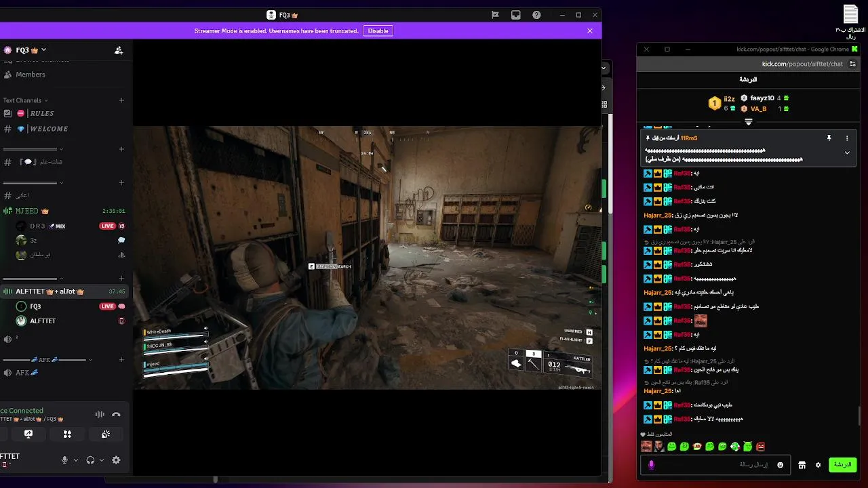Collapse the Text Channels category
This screenshot has width=868, height=488.
[25, 100]
